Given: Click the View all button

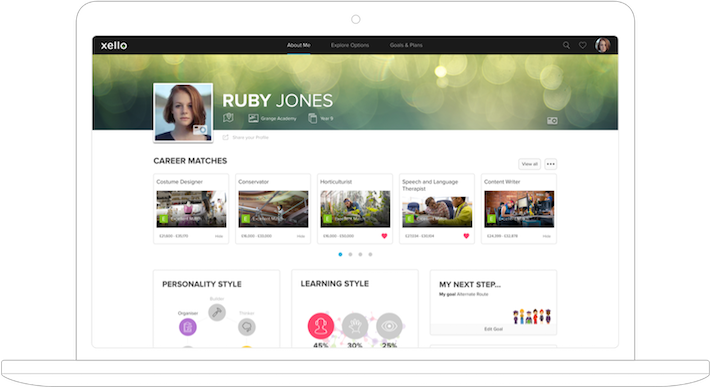Looking at the screenshot, I should [x=529, y=164].
